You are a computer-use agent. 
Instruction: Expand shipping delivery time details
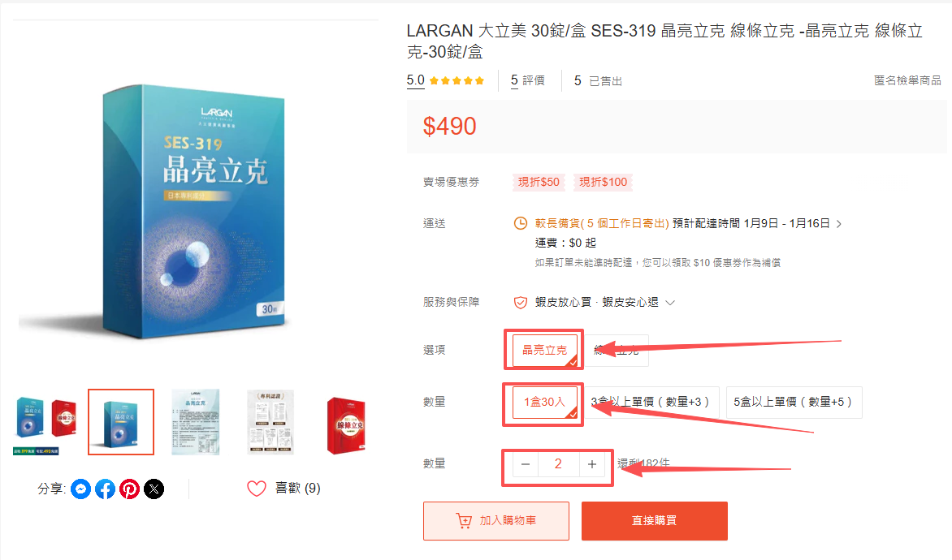coord(839,224)
